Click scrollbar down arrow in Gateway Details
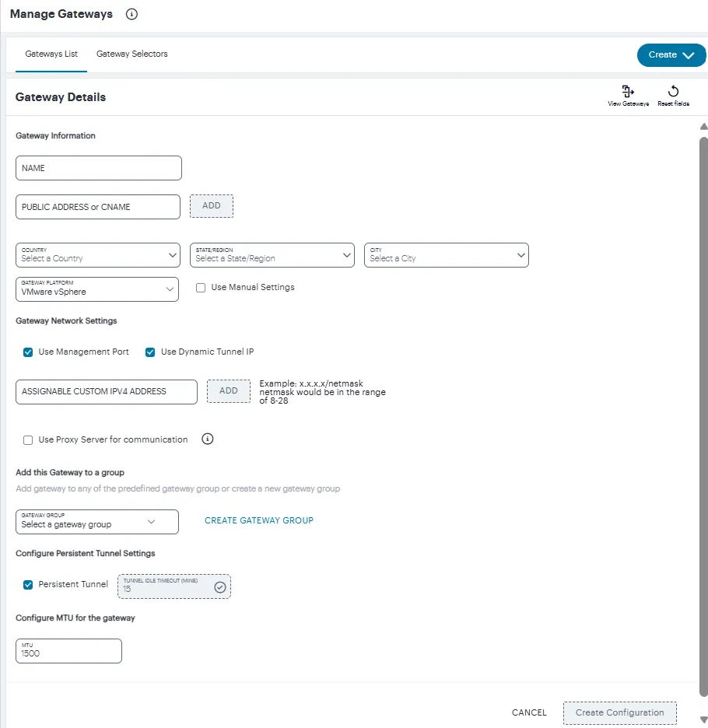Screen dimensions: 708x728 click(x=704, y=719)
